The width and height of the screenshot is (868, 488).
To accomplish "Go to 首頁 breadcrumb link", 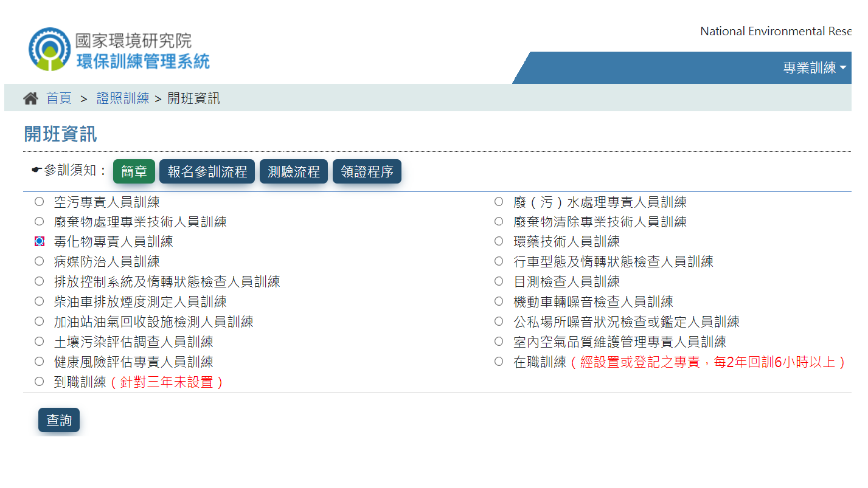I will coord(59,98).
